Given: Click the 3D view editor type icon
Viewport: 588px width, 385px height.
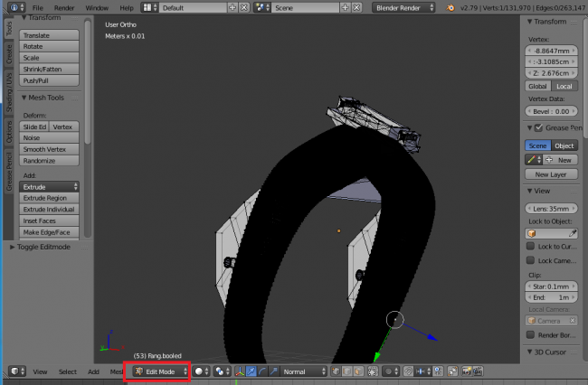Looking at the screenshot, I should 14,371.
